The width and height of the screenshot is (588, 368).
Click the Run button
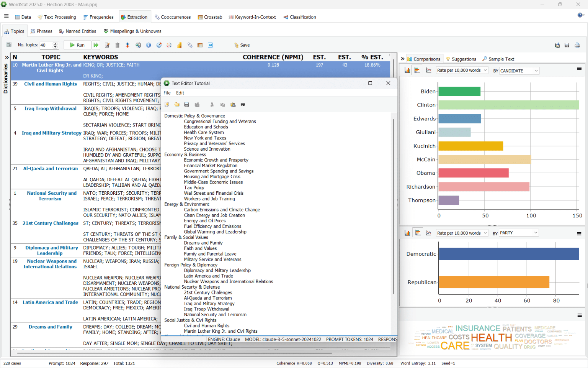click(x=77, y=45)
